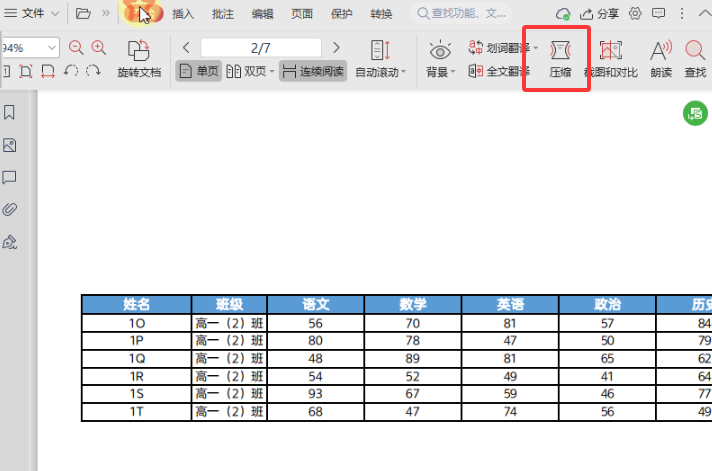This screenshot has width=712, height=471.
Task: Click the zoom out magnifier
Action: (76, 48)
